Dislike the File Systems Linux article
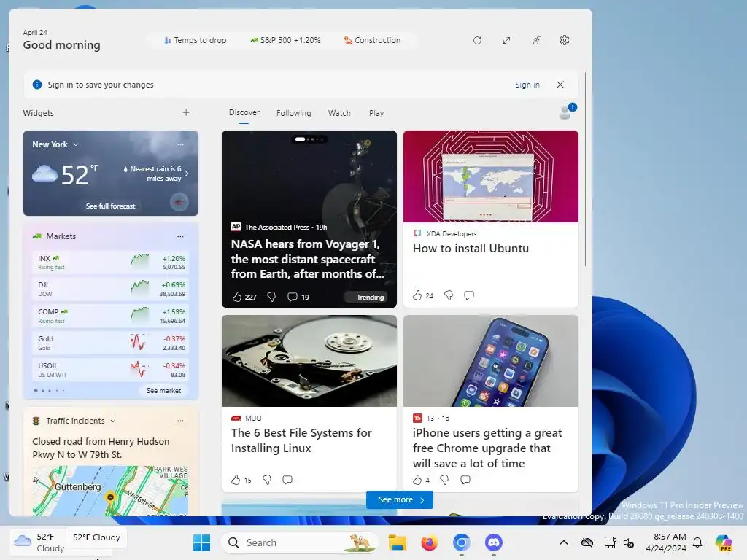Screen dimensions: 747x560 [267, 480]
